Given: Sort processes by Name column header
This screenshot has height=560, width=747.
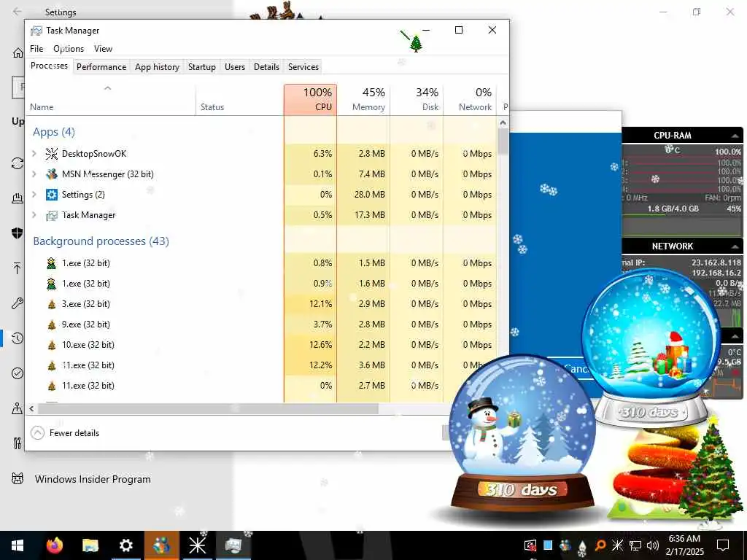Looking at the screenshot, I should click(111, 99).
